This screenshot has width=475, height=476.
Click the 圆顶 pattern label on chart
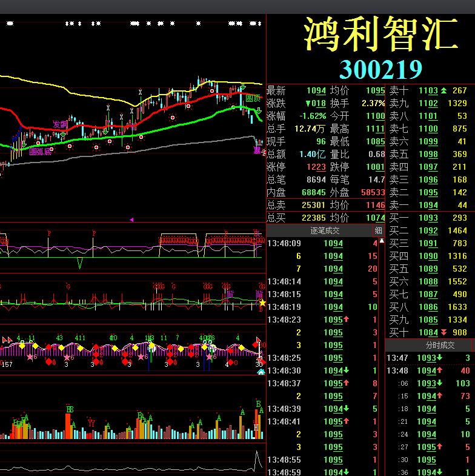click(253, 98)
